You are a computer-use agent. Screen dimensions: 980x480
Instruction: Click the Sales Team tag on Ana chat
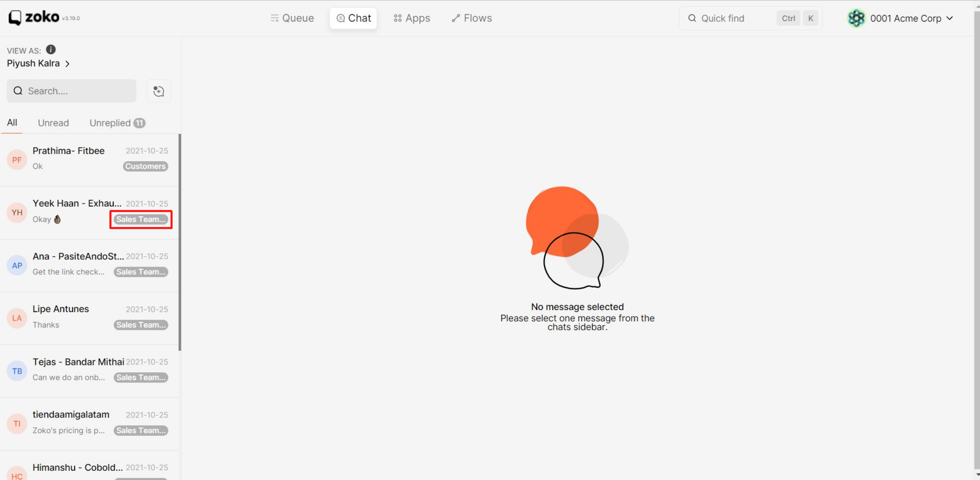[141, 272]
